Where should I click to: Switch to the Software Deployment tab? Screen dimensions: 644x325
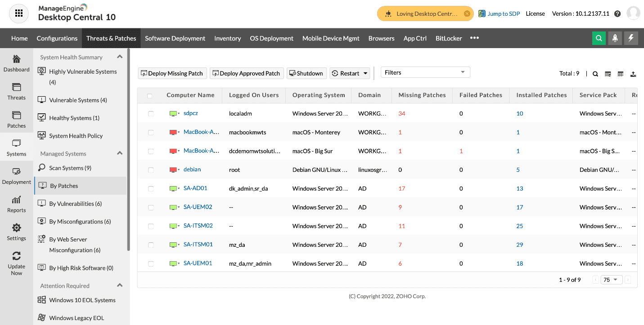tap(175, 38)
